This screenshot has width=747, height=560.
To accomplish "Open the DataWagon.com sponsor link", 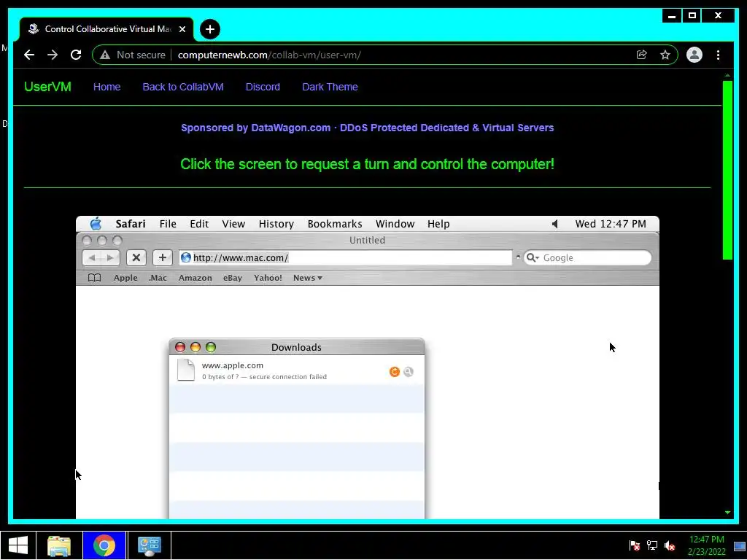I will point(368,128).
